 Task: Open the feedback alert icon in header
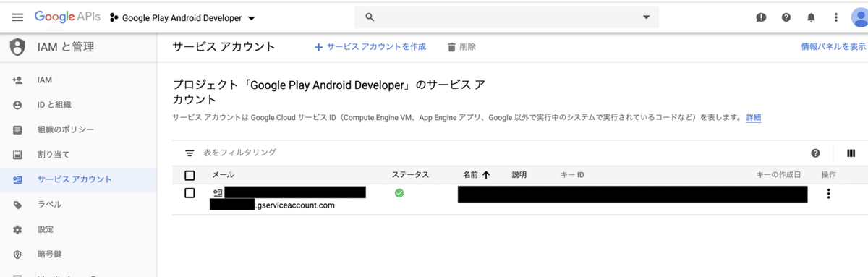761,17
